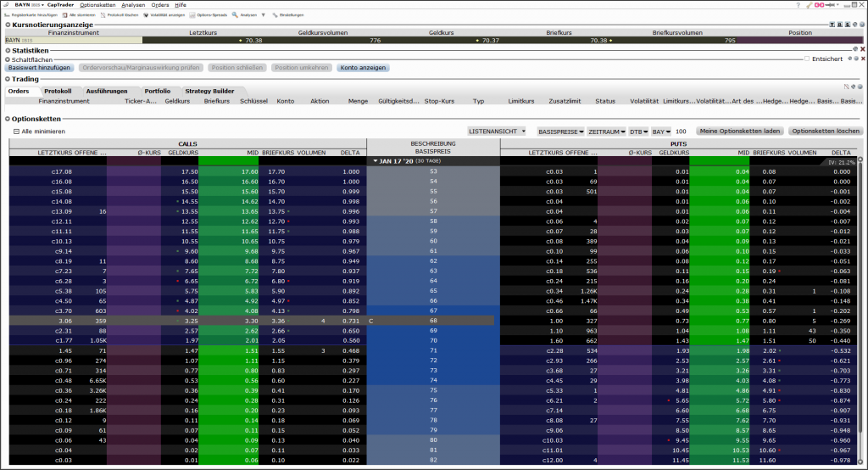Image resolution: width=868 pixels, height=470 pixels.
Task: Close the Statistiken panel with red X
Action: [862, 49]
